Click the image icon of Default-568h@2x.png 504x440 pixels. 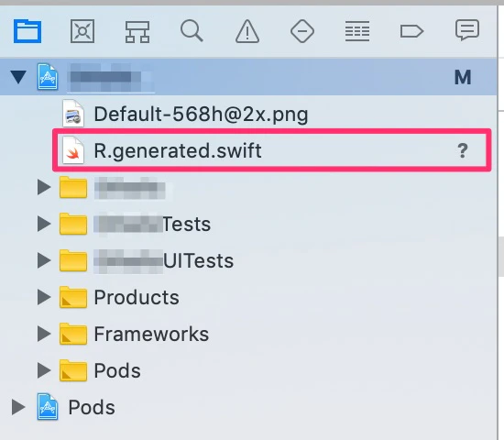pyautogui.click(x=73, y=114)
